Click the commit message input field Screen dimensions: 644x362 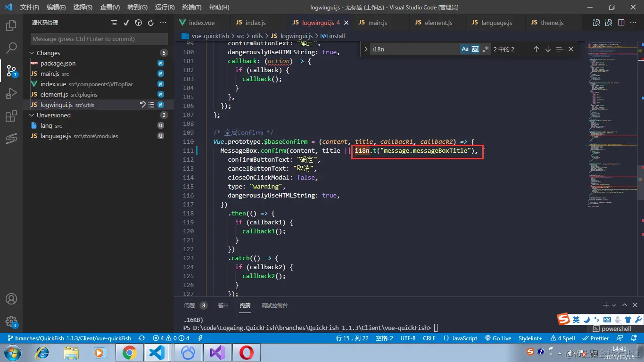99,39
